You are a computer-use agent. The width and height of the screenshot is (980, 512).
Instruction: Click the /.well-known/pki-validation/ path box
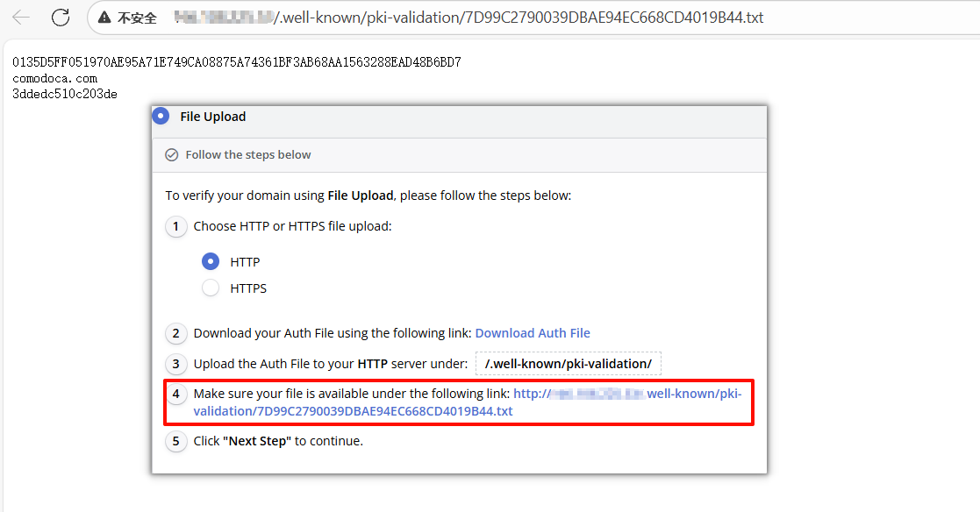pos(568,364)
